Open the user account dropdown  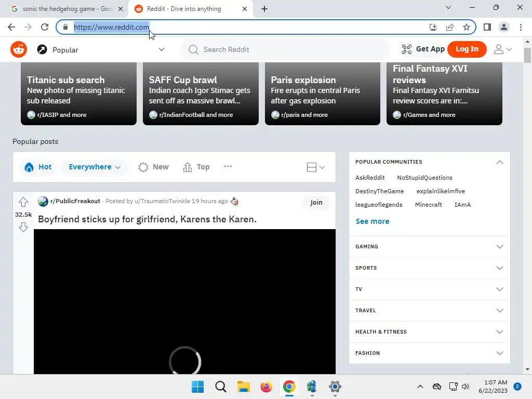pyautogui.click(x=502, y=49)
